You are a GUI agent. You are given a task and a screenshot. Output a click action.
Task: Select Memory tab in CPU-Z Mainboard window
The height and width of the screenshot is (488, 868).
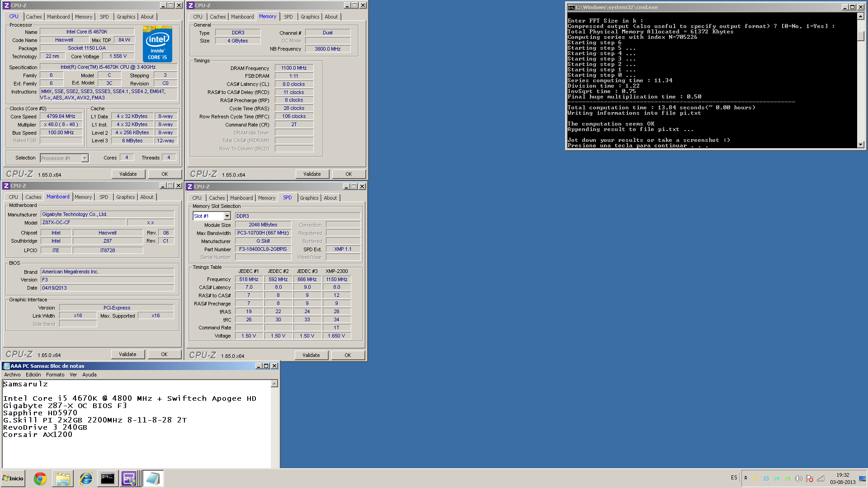click(x=83, y=197)
